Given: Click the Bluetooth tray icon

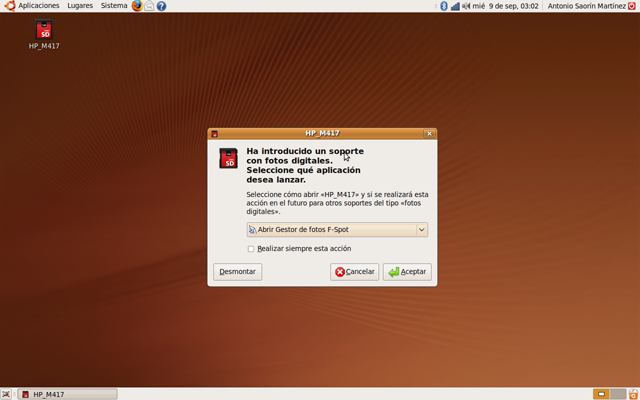Looking at the screenshot, I should (x=443, y=6).
